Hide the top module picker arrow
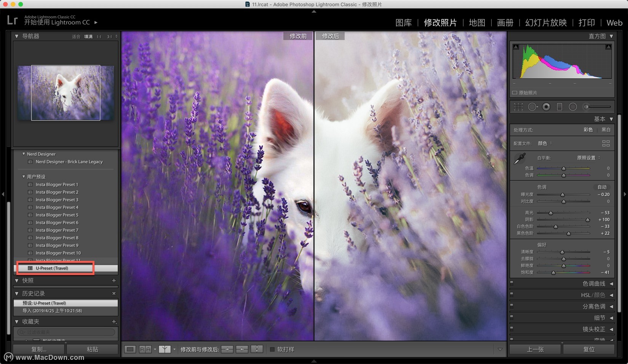The width and height of the screenshot is (628, 364). coord(314,11)
